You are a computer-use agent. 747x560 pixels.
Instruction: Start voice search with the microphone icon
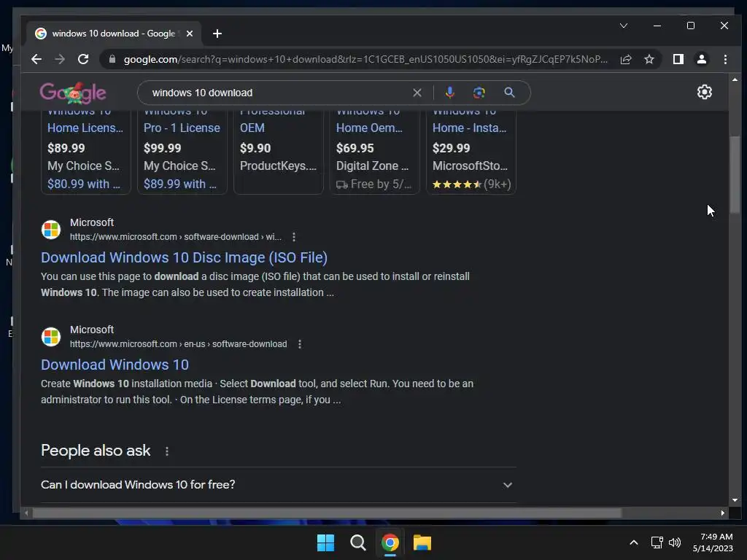point(449,93)
